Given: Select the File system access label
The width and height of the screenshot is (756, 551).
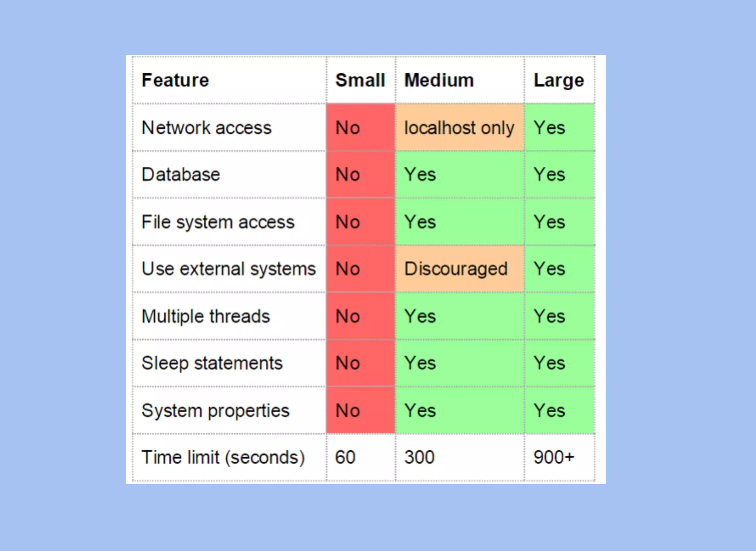Looking at the screenshot, I should (218, 222).
